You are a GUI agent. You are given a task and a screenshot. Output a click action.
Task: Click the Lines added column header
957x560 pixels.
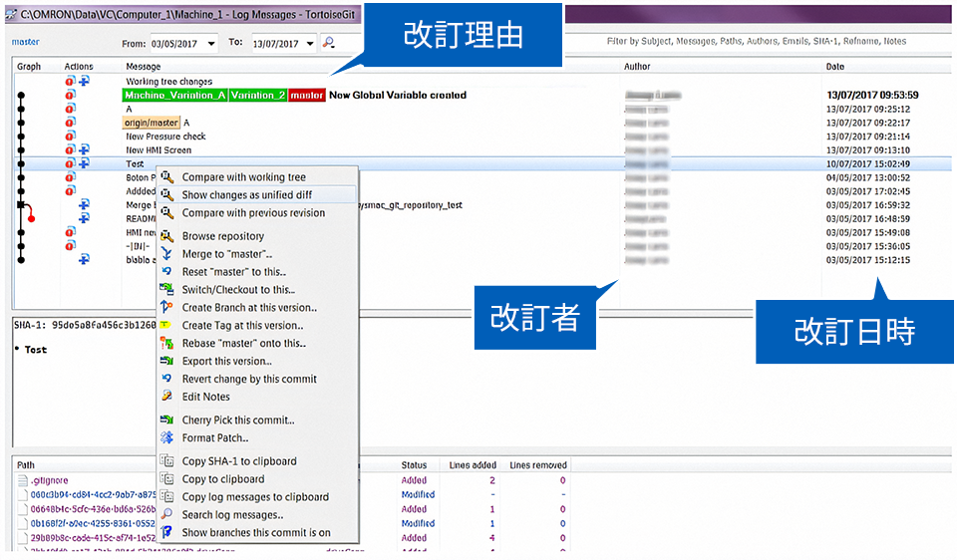[473, 464]
